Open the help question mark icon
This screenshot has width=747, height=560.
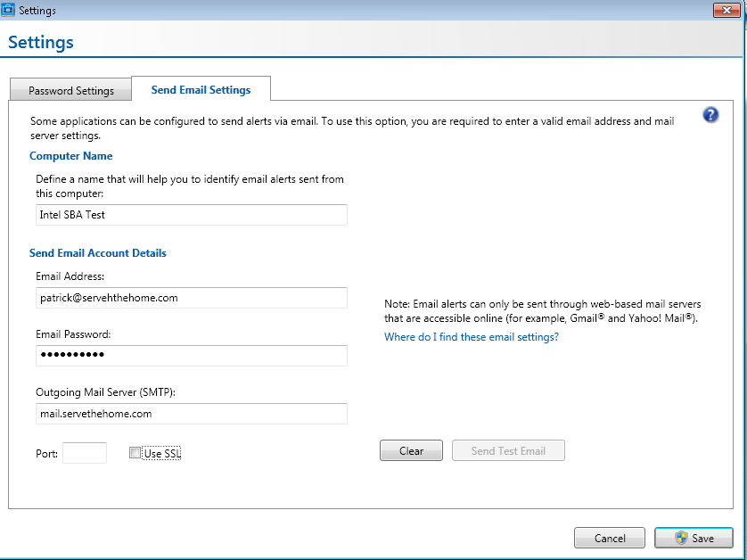coord(710,115)
